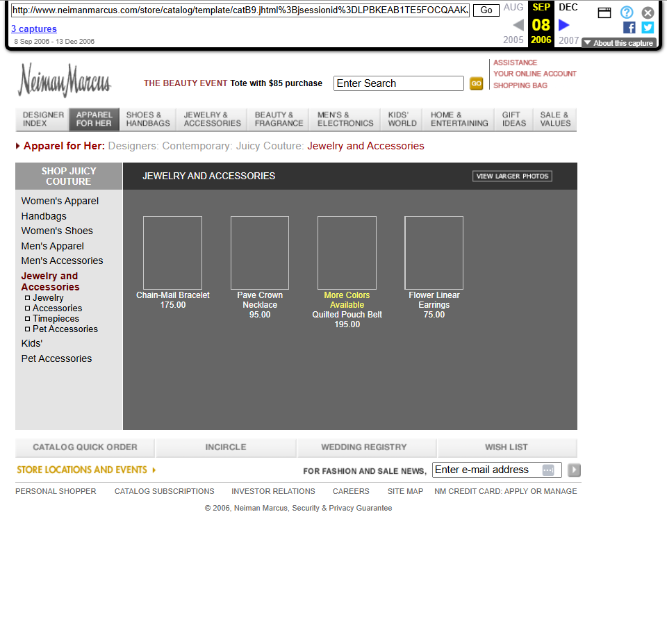Click Juicy Couture breadcrumb link
The height and width of the screenshot is (644, 667).
coord(270,146)
